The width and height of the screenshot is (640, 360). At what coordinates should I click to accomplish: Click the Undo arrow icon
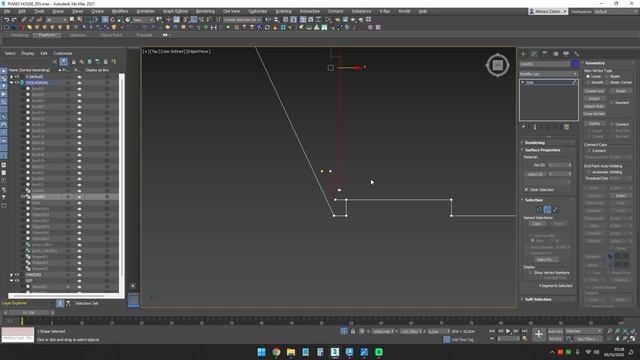coord(7,20)
